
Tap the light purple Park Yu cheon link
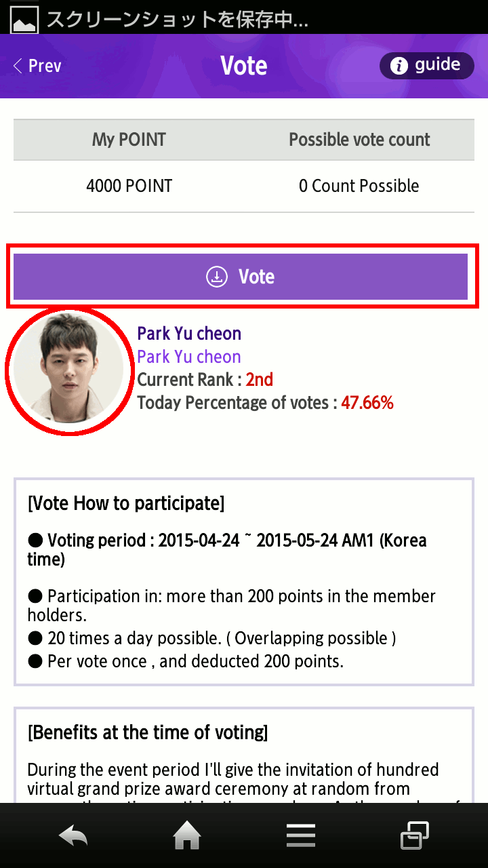(x=189, y=357)
